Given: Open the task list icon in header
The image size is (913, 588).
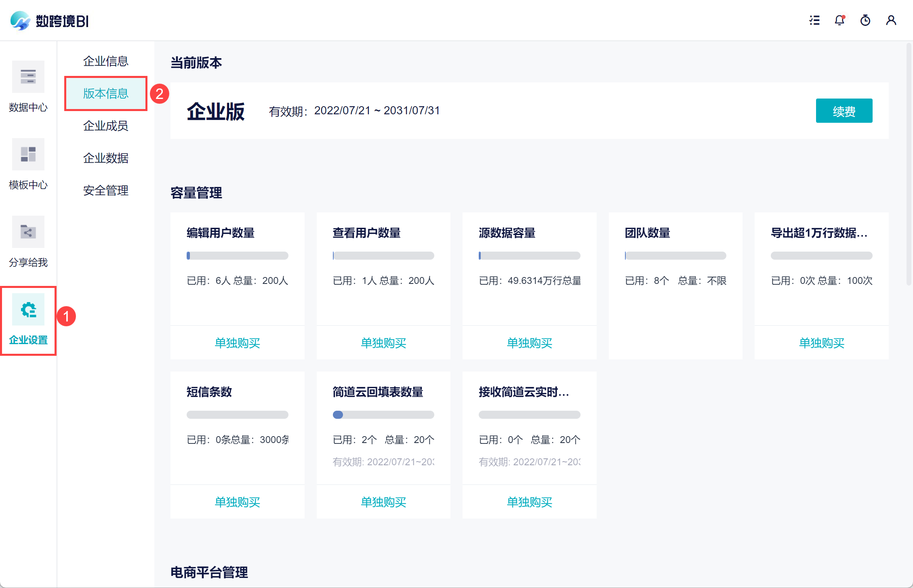Looking at the screenshot, I should (x=814, y=20).
